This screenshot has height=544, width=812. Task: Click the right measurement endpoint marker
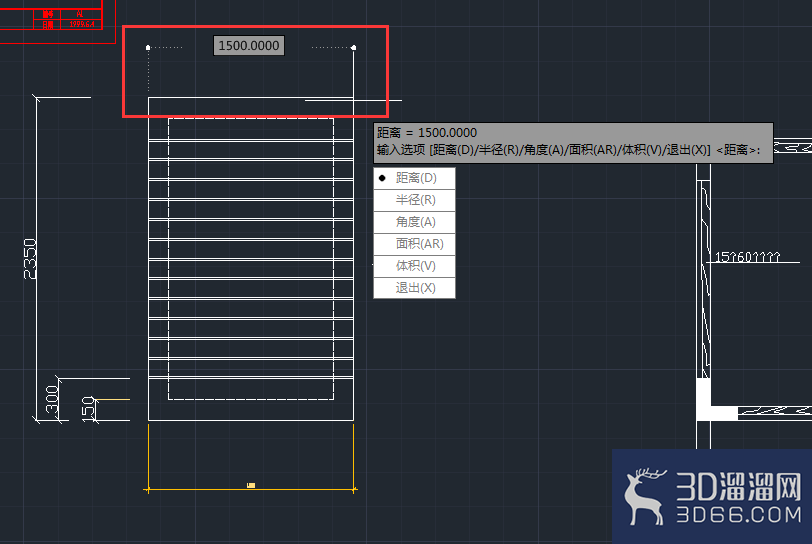[x=354, y=48]
